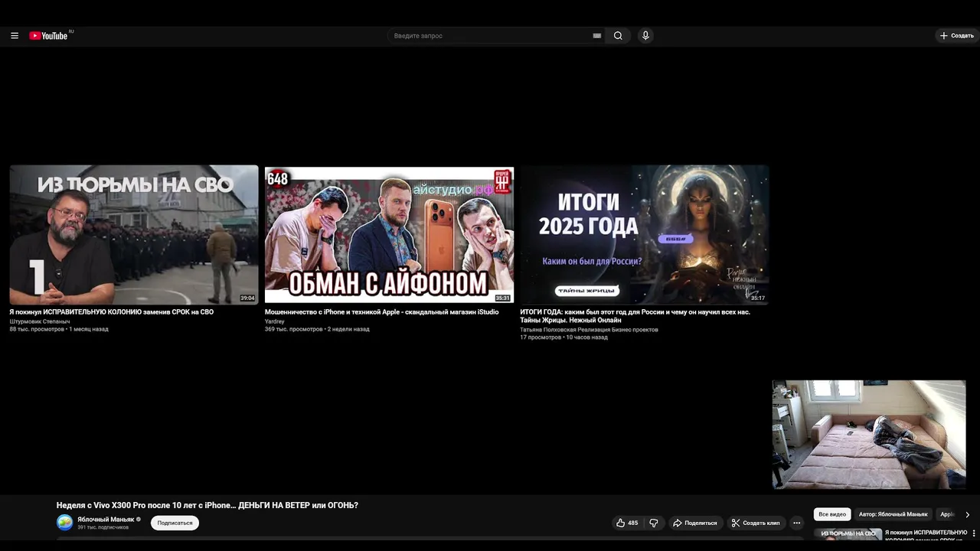This screenshot has width=980, height=551.
Task: Open the hamburger guide menu
Action: click(15, 35)
